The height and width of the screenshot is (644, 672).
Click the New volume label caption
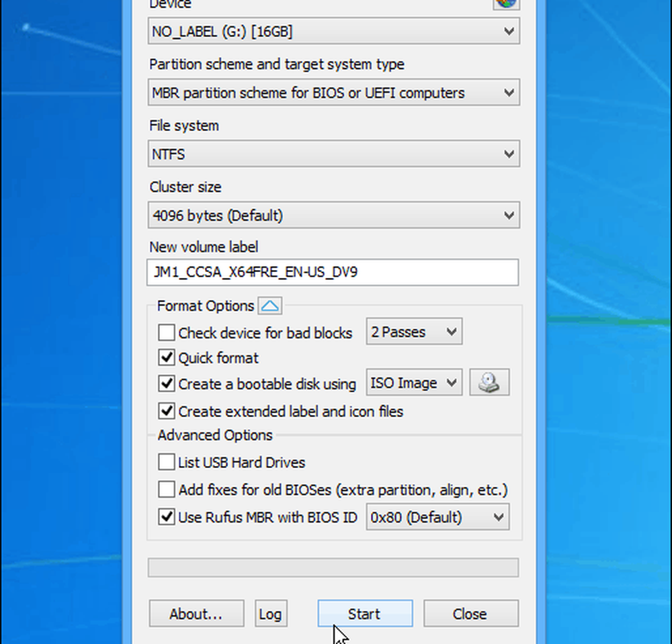coord(204,247)
